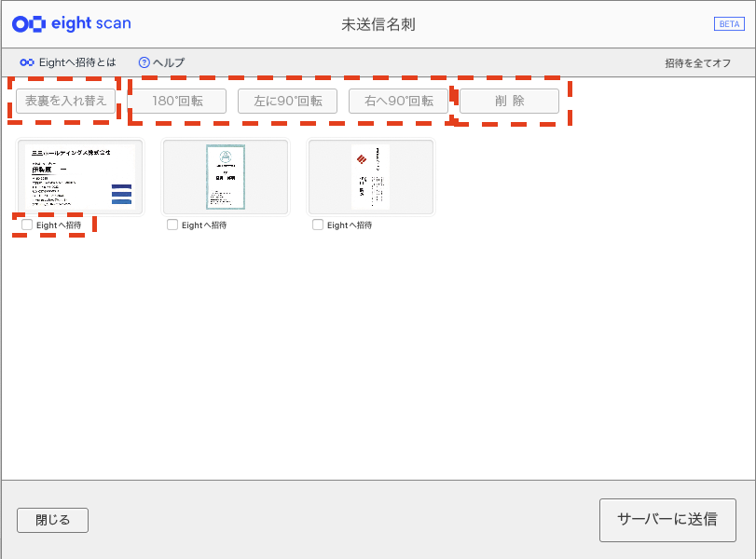Toggle Eightへ招待 checkbox under red-logo card
Viewport: 756px width, 559px height.
click(x=318, y=225)
